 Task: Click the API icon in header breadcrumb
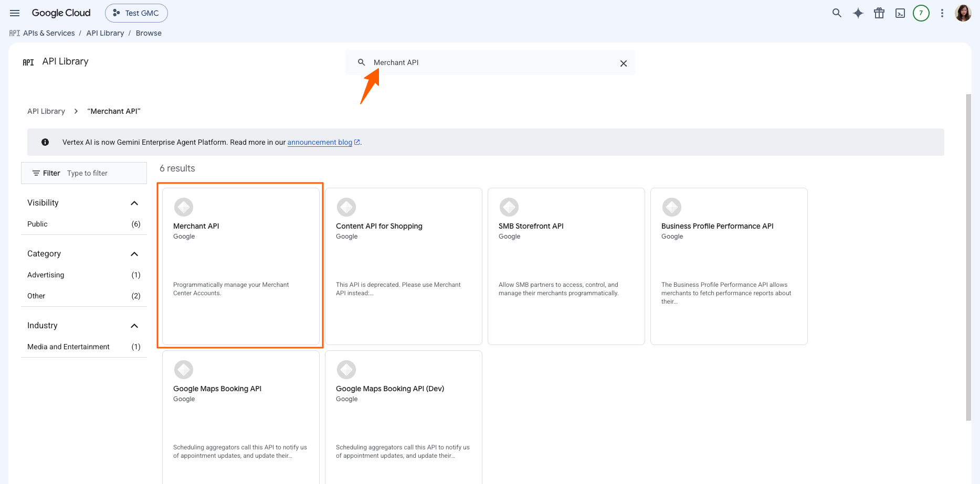coord(15,33)
